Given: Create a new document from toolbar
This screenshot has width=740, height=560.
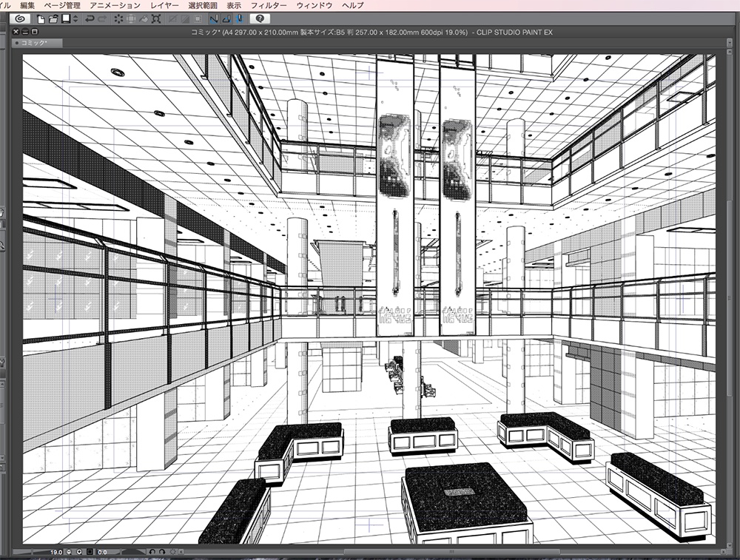Looking at the screenshot, I should (x=41, y=19).
